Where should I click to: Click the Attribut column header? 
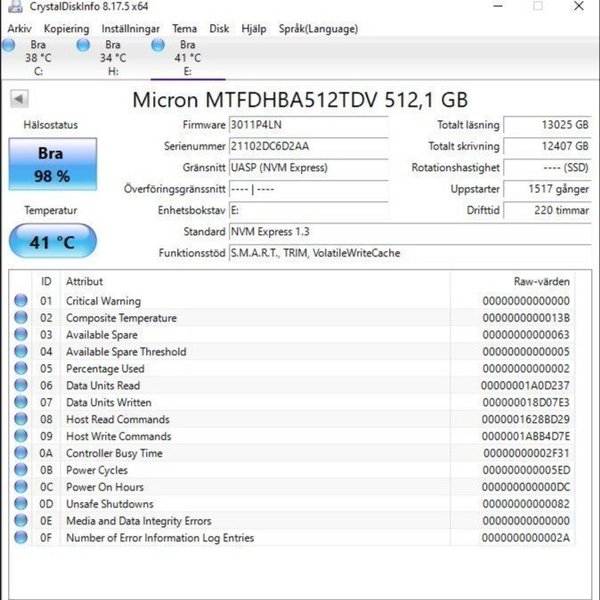point(255,282)
